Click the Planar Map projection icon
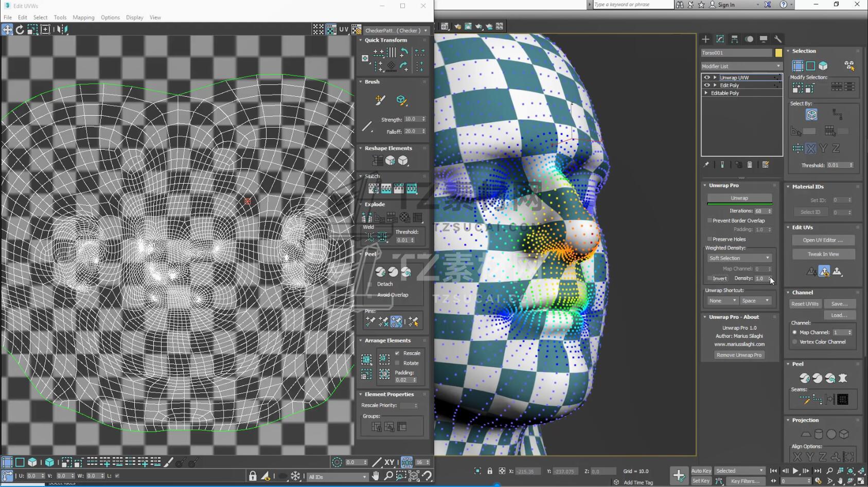Screen dimensions: 868x487 coord(806,435)
